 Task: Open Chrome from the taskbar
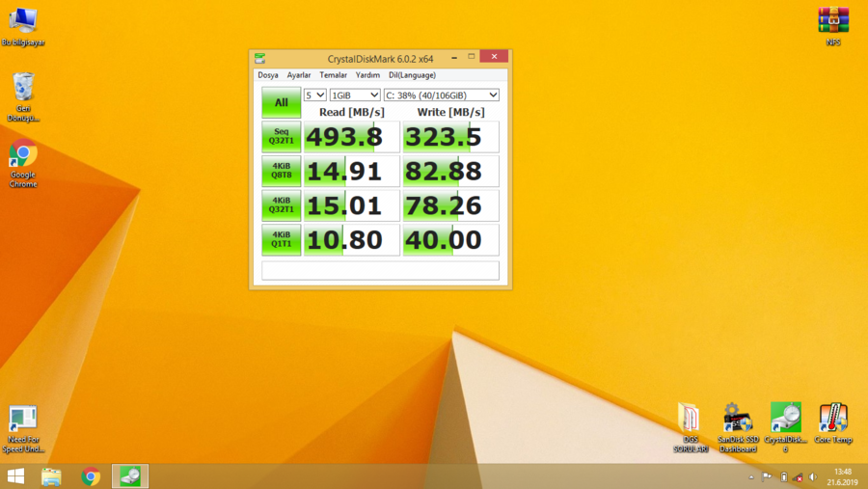(x=91, y=476)
